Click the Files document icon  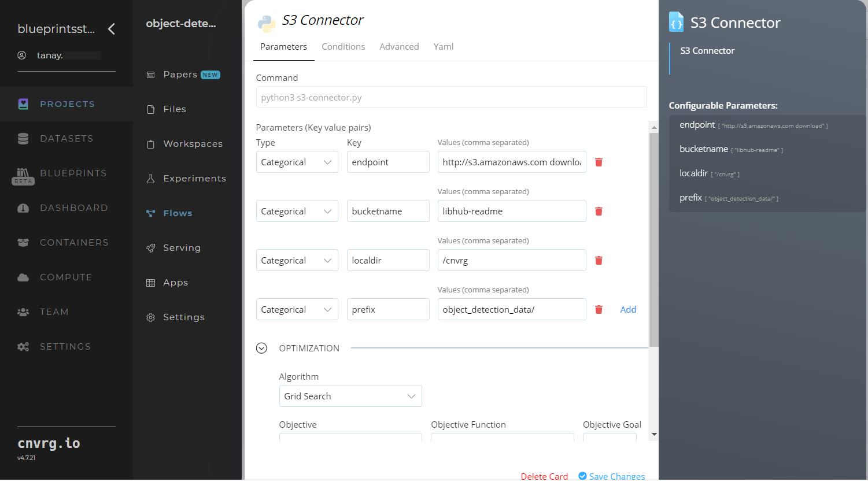point(151,109)
